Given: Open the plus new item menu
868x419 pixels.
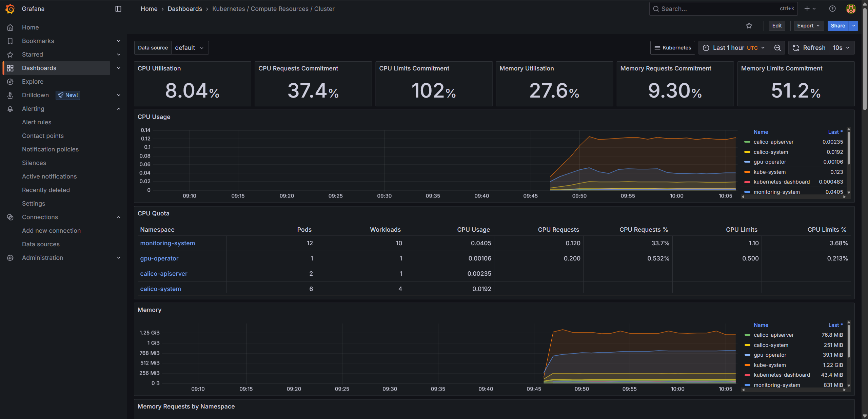Looking at the screenshot, I should pyautogui.click(x=810, y=9).
